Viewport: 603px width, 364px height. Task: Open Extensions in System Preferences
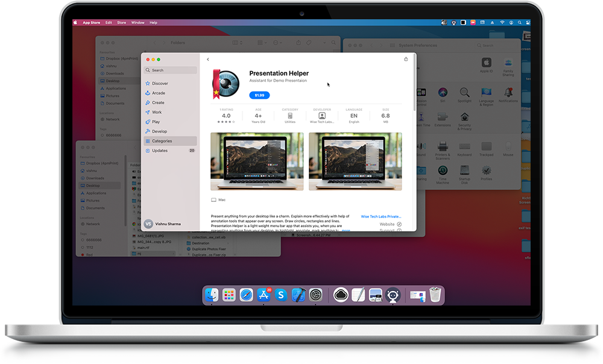click(x=443, y=119)
